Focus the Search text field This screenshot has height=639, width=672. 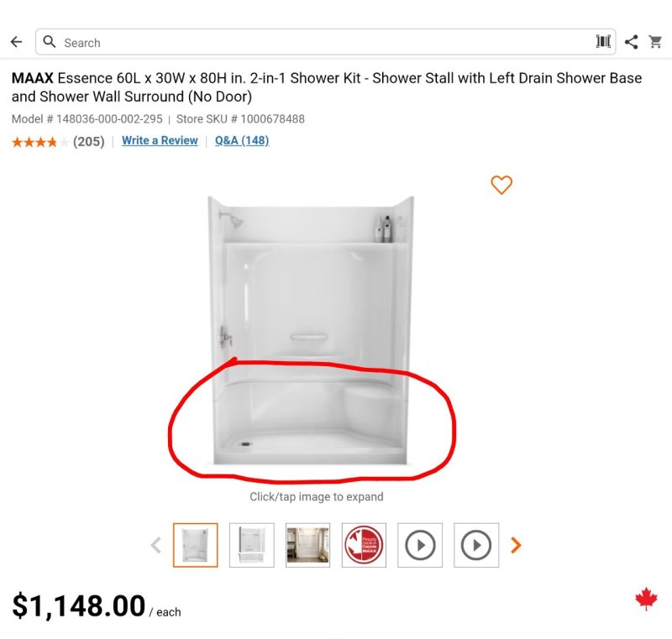tap(319, 42)
